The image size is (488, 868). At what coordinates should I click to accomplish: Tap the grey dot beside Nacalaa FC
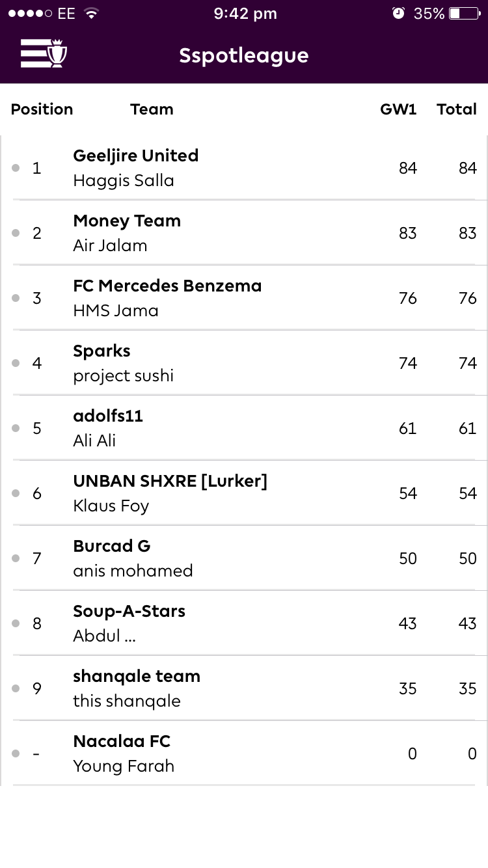coord(16,753)
